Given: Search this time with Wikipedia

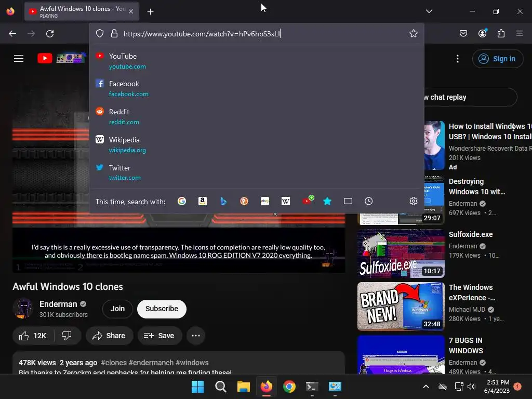Looking at the screenshot, I should coord(286,201).
